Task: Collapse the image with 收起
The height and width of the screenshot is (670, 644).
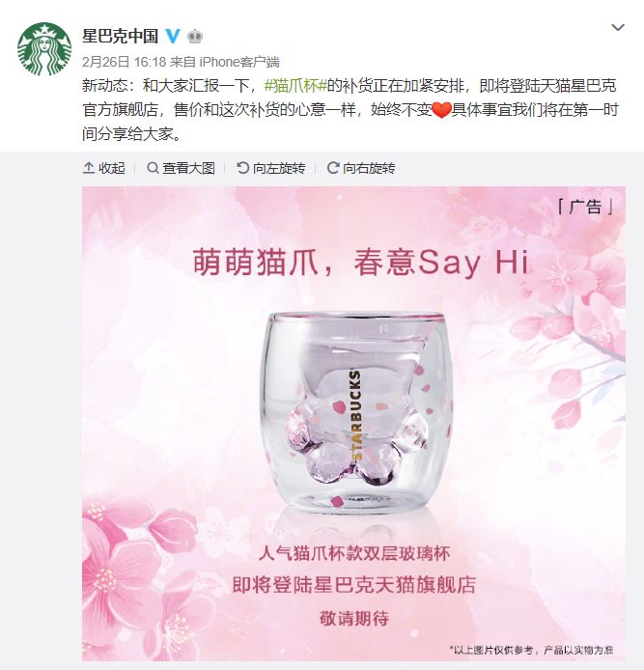Action: (x=104, y=168)
